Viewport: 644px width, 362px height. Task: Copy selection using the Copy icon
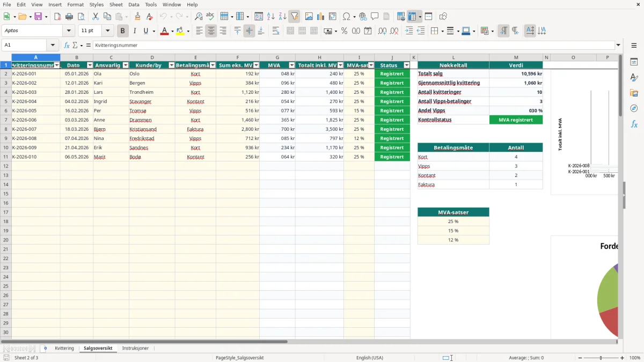point(107,17)
